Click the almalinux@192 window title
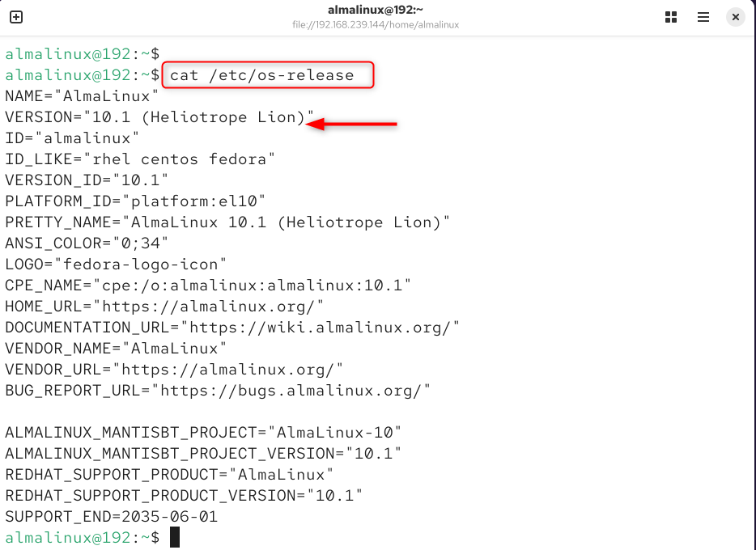The image size is (756, 550). click(378, 11)
